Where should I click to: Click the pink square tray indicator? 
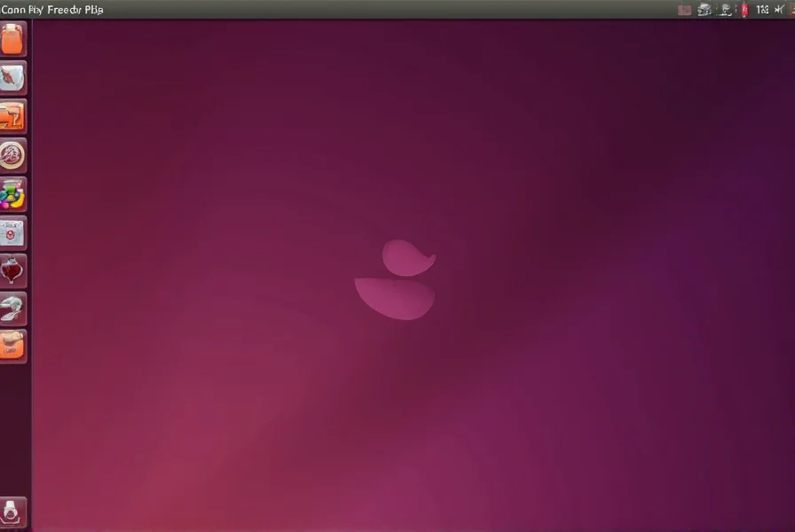tap(684, 10)
